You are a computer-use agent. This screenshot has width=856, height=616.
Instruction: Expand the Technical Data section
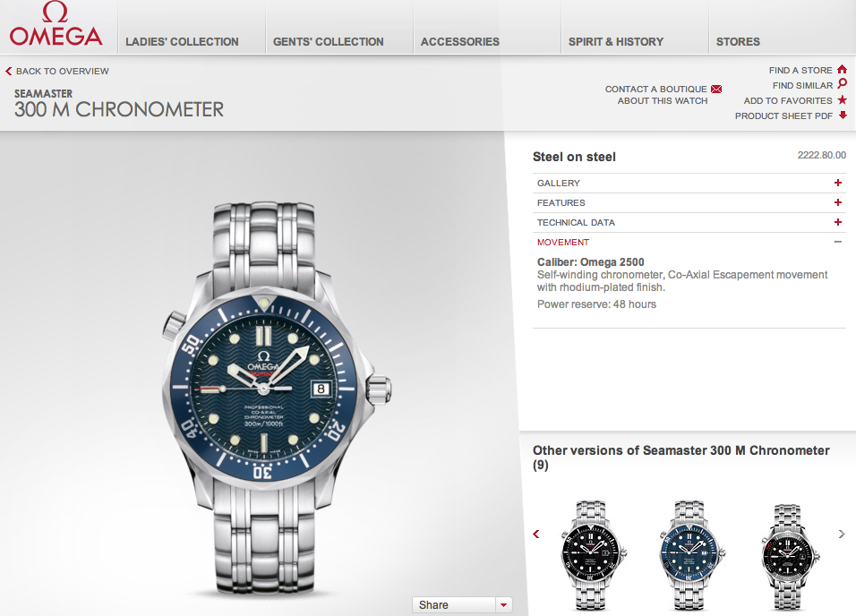(689, 222)
